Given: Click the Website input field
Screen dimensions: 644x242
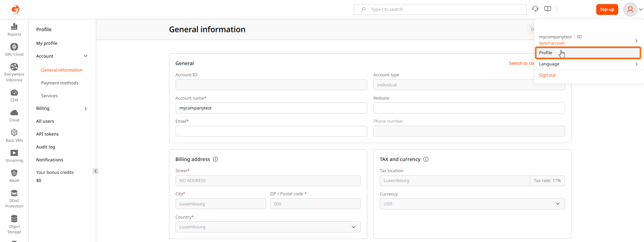Looking at the screenshot, I should pyautogui.click(x=469, y=108).
